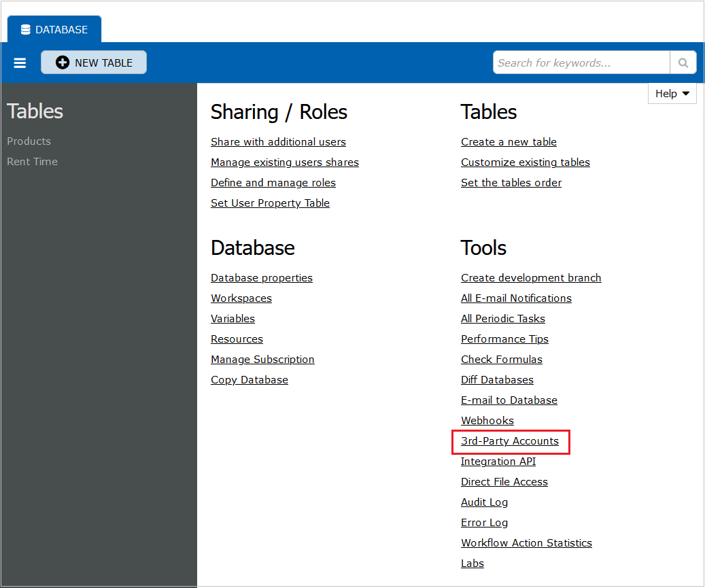Click the search magnifier icon
705x588 pixels.
point(683,63)
